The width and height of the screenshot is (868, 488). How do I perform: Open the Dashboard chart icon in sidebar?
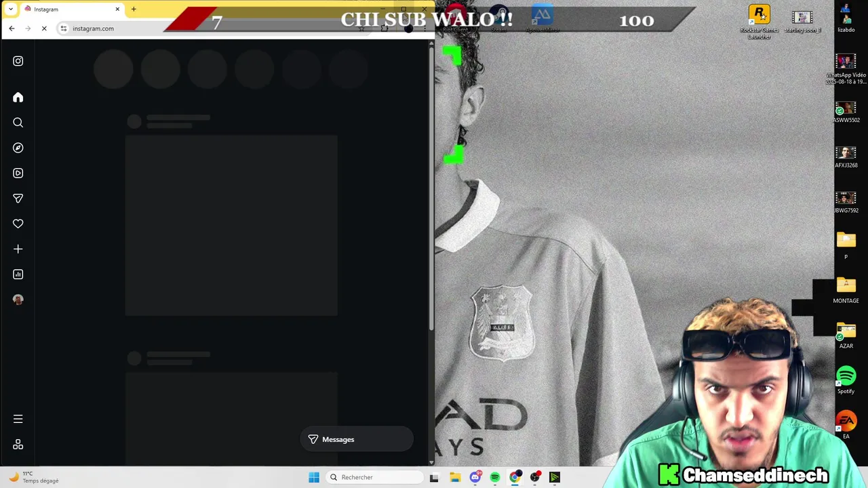[x=18, y=274]
